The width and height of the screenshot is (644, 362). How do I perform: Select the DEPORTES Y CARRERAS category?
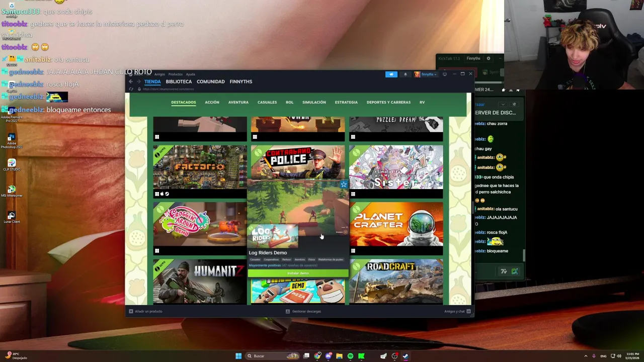pos(388,103)
